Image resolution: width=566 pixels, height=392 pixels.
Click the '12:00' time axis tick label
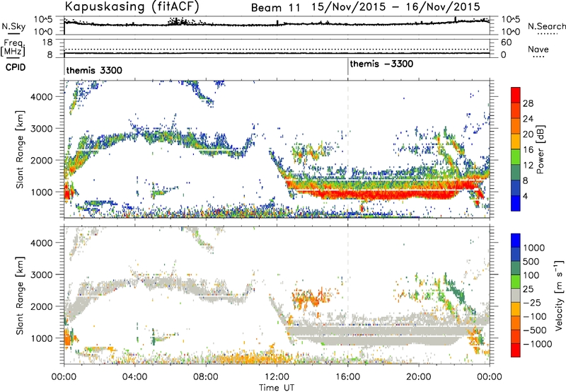tap(277, 377)
